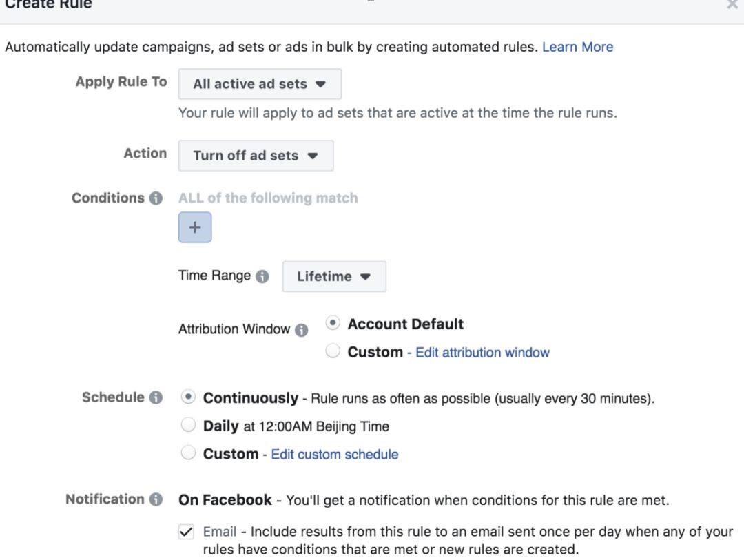The height and width of the screenshot is (560, 744).
Task: Select Custom attribution window radio
Action: tap(333, 351)
